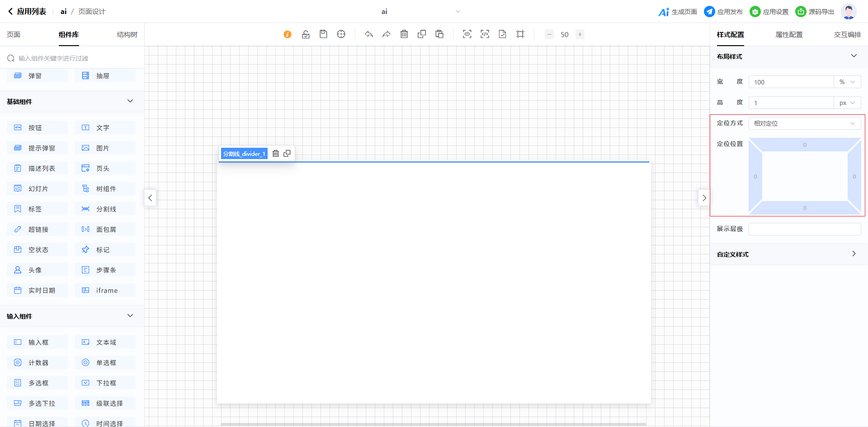Collapse the 基础组件 group

point(130,101)
